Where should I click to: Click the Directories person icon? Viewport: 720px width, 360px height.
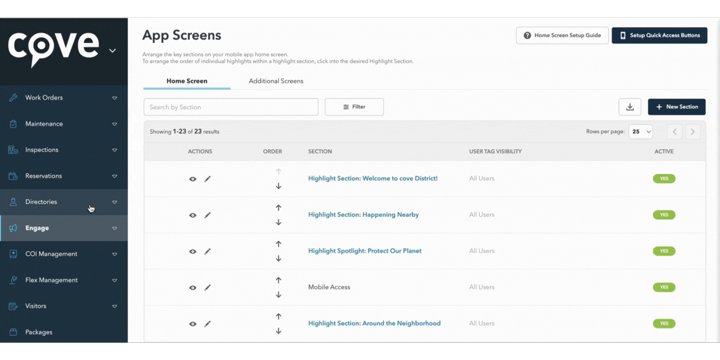pos(13,202)
